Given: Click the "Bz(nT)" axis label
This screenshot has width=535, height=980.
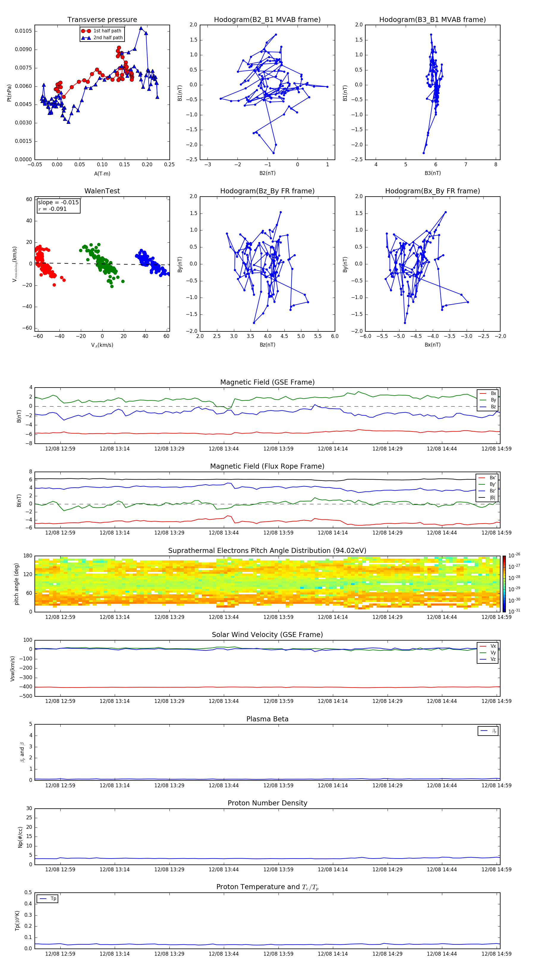Looking at the screenshot, I should pyautogui.click(x=267, y=345).
